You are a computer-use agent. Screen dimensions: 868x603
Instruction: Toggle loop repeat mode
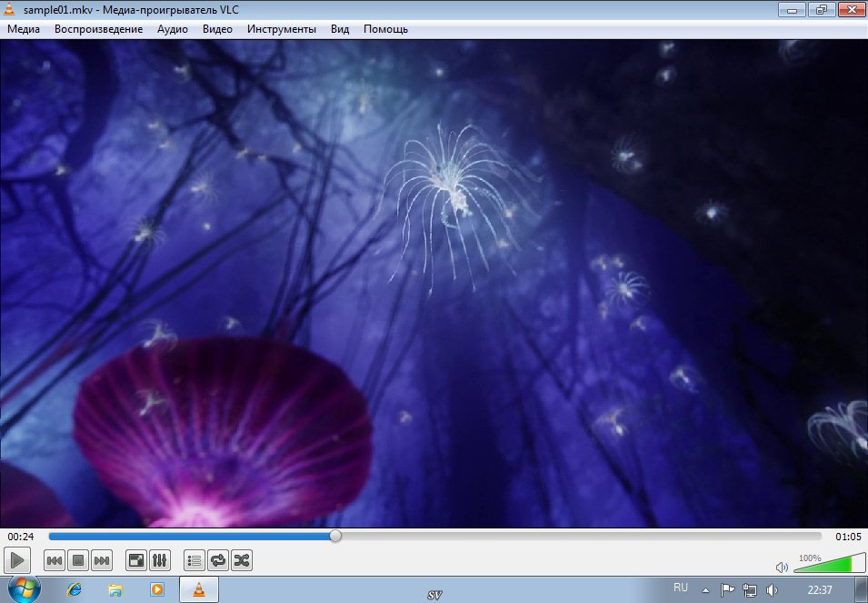[218, 561]
